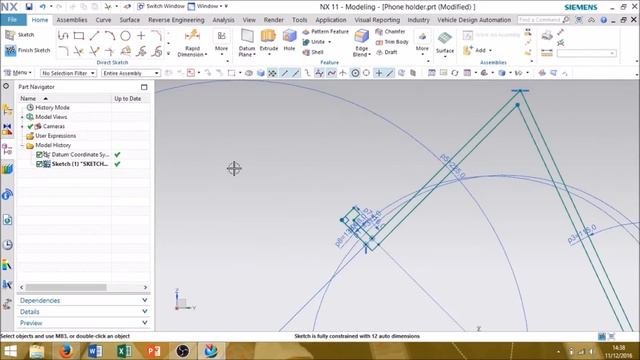The width and height of the screenshot is (640, 360).
Task: Click the Pattern Feature button
Action: click(326, 31)
